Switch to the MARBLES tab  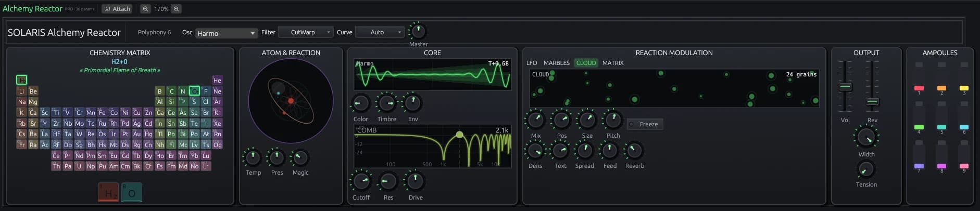pyautogui.click(x=557, y=63)
